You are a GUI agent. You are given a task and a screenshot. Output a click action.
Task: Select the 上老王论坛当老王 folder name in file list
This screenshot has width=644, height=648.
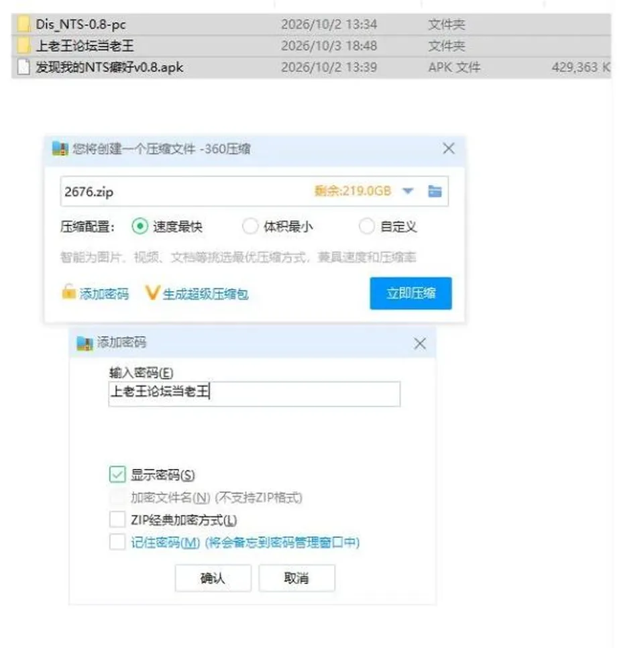85,46
